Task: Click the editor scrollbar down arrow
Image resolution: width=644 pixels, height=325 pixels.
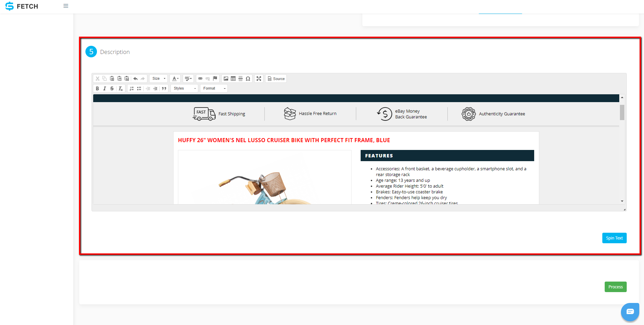Action: coord(622,201)
